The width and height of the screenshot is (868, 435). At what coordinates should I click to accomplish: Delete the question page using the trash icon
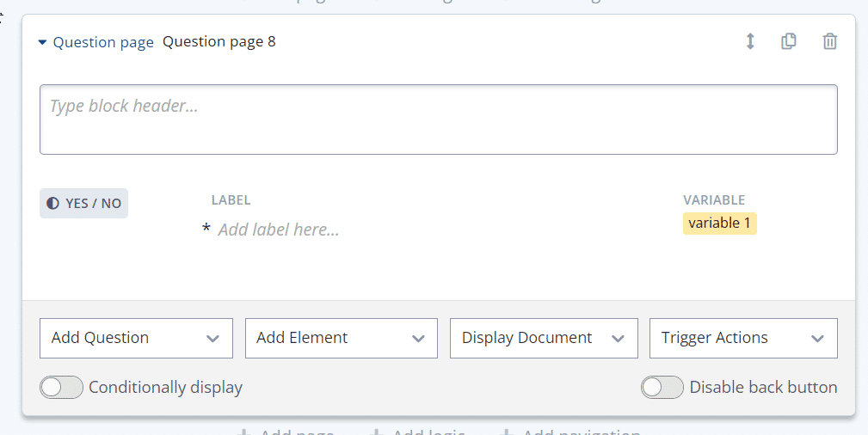point(830,41)
